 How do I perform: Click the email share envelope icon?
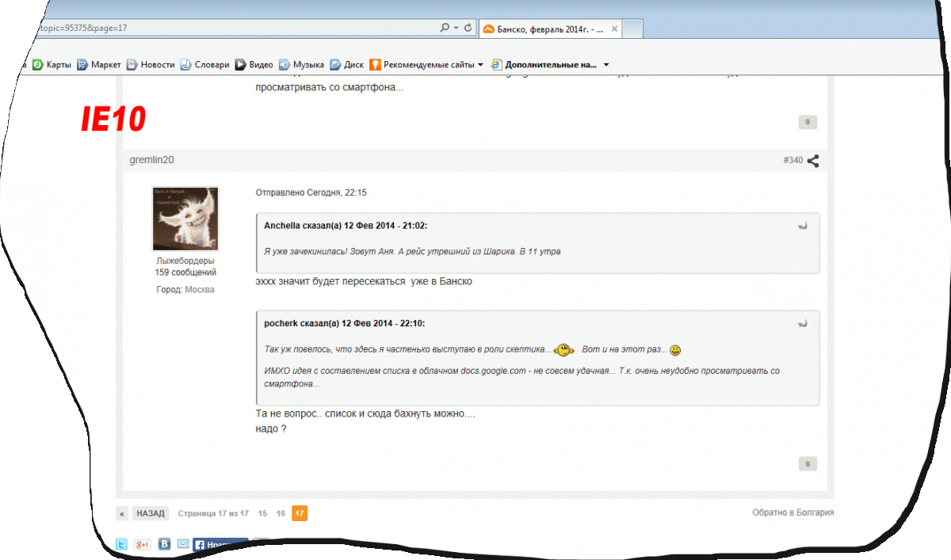pyautogui.click(x=183, y=545)
